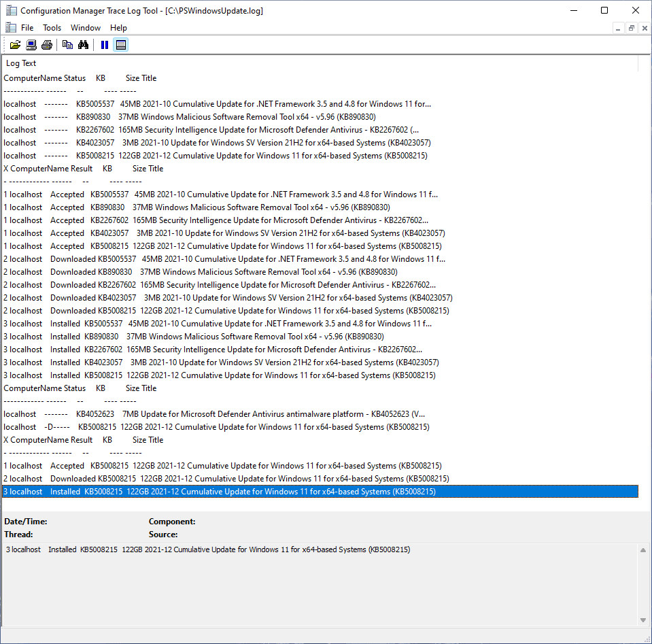Select first 1 localhost Accepted KB5008215 row
Image resolution: width=652 pixels, height=644 pixels.
coord(320,246)
